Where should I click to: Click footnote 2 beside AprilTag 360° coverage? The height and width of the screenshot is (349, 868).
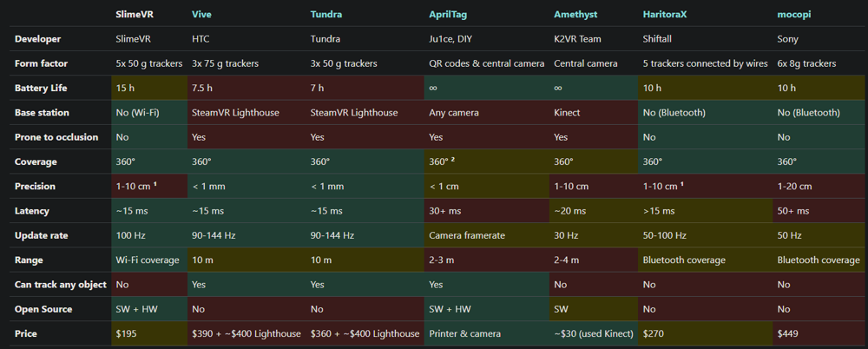[455, 160]
